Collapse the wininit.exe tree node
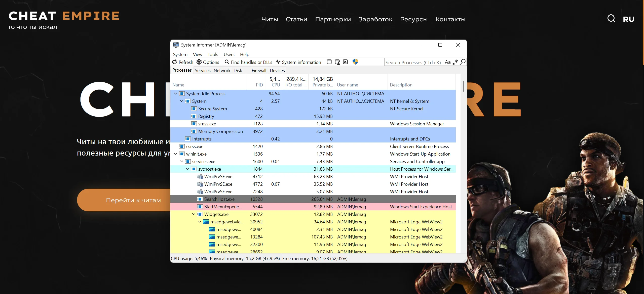644x294 pixels. pos(175,154)
